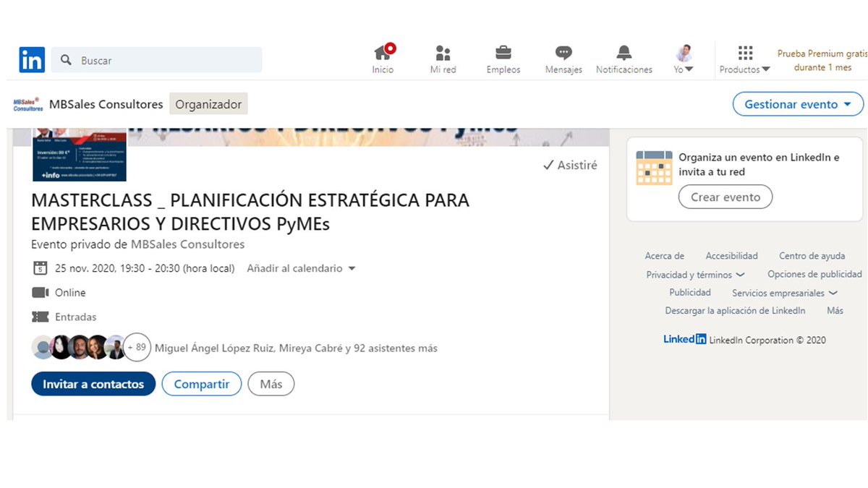Click the +89 attendees badge
This screenshot has width=868, height=488.
click(x=137, y=347)
